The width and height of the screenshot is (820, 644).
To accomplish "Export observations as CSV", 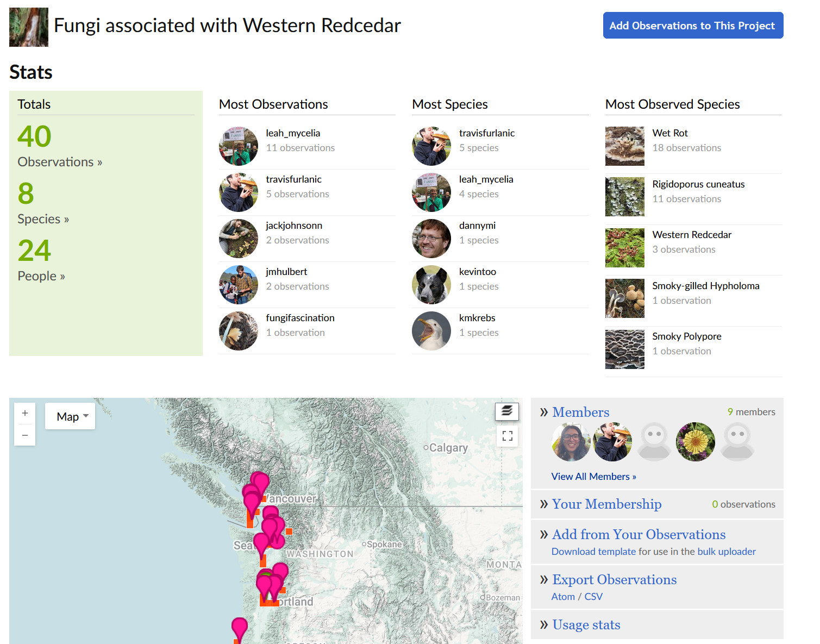I will point(593,597).
